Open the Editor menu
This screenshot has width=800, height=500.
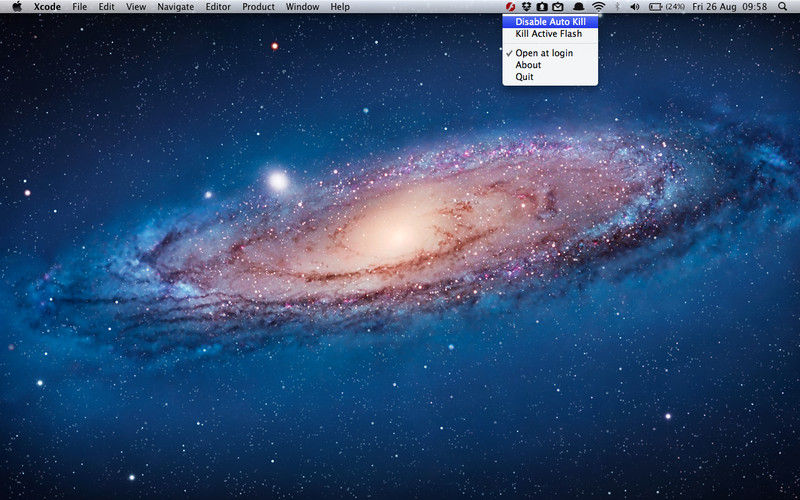coord(218,7)
